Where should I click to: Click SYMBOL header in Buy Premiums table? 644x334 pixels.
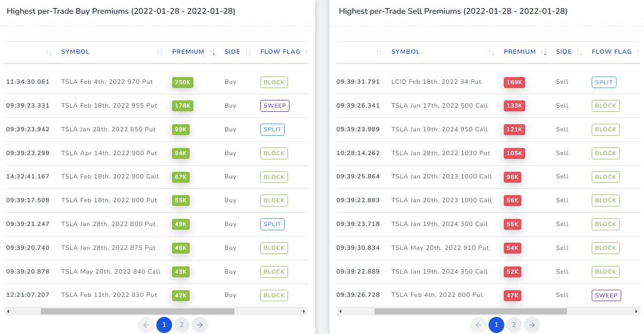pyautogui.click(x=76, y=52)
